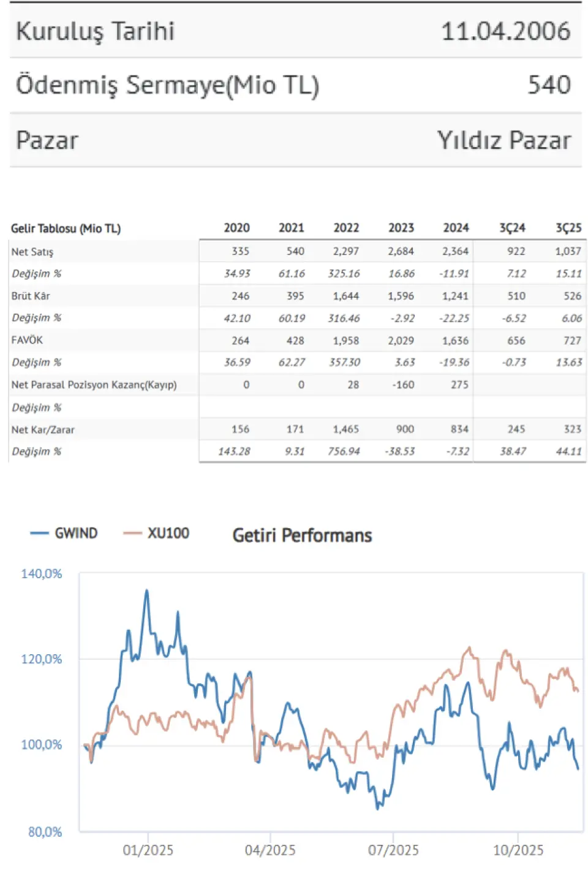The height and width of the screenshot is (873, 588).
Task: Click the 140,0% y-axis label
Action: coord(42,574)
